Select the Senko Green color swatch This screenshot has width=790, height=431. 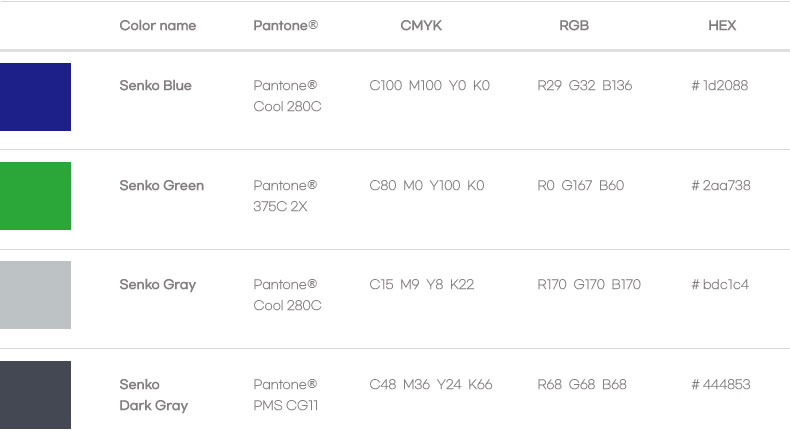[35, 196]
